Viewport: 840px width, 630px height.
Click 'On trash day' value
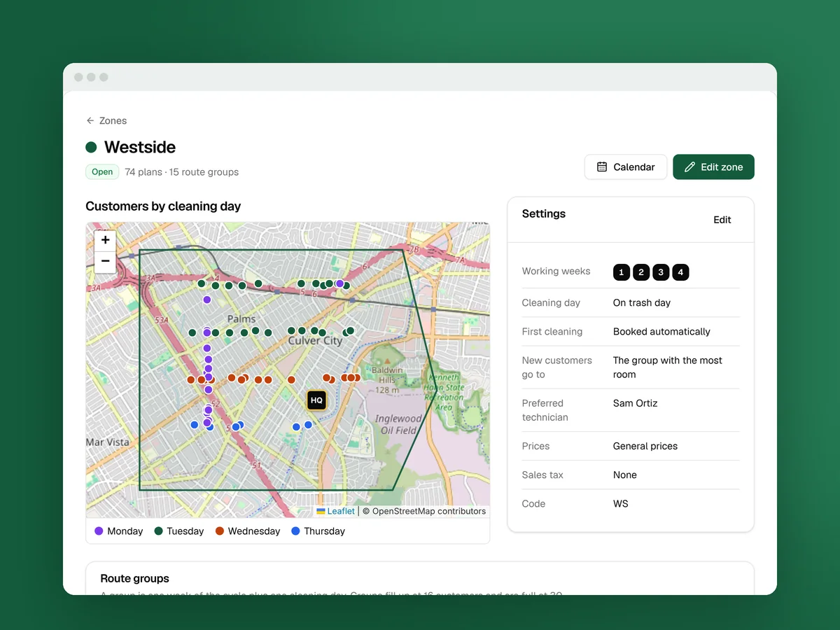point(642,303)
